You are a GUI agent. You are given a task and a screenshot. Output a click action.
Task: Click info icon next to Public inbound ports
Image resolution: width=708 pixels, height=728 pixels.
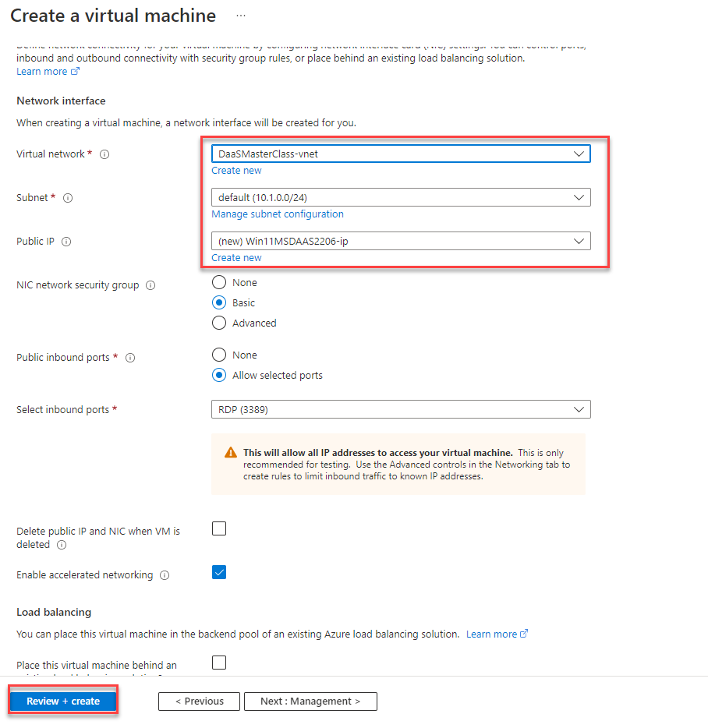pos(130,358)
